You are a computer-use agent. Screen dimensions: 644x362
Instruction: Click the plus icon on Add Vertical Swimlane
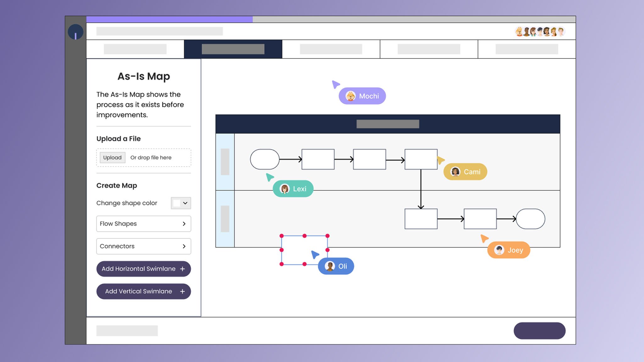[x=182, y=292]
